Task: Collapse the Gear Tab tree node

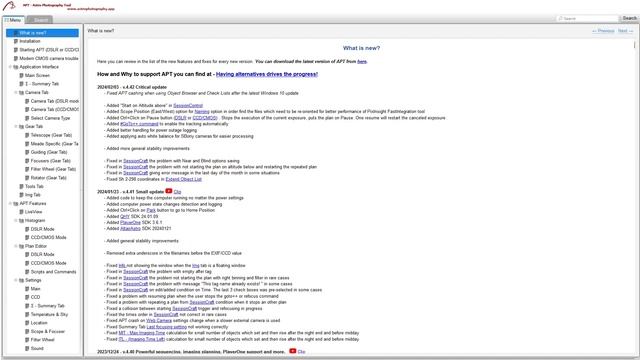Action: click(16, 127)
